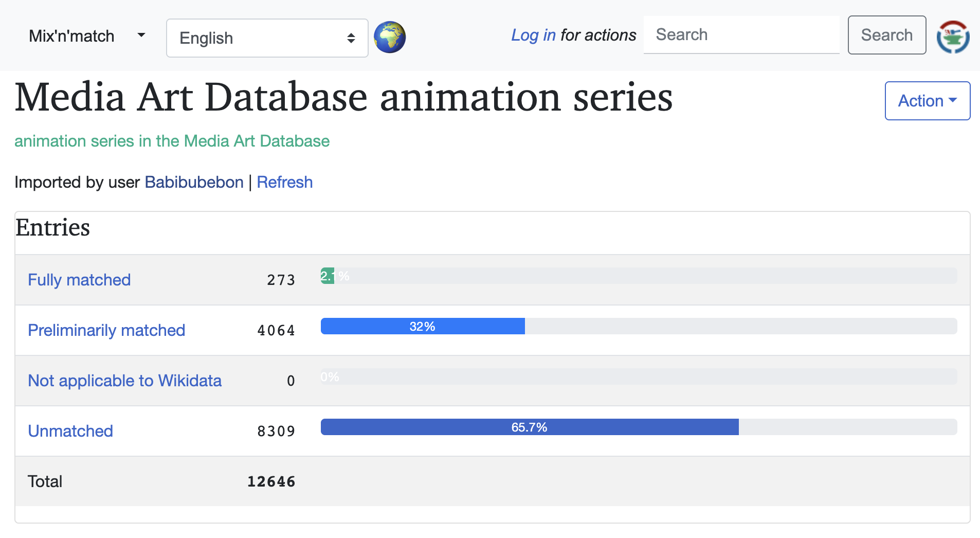Image resolution: width=980 pixels, height=538 pixels.
Task: Click the Media Art Database animation series heading
Action: (x=343, y=97)
